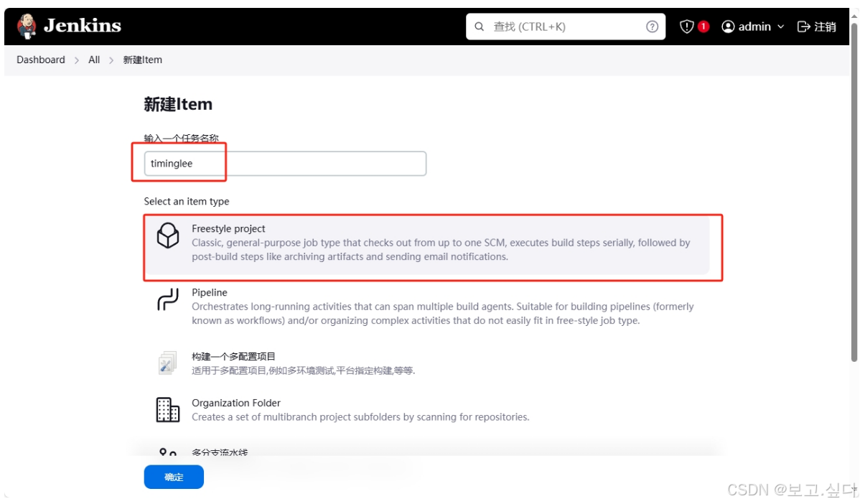Open the search help question mark icon
The image size is (860, 504).
(652, 27)
